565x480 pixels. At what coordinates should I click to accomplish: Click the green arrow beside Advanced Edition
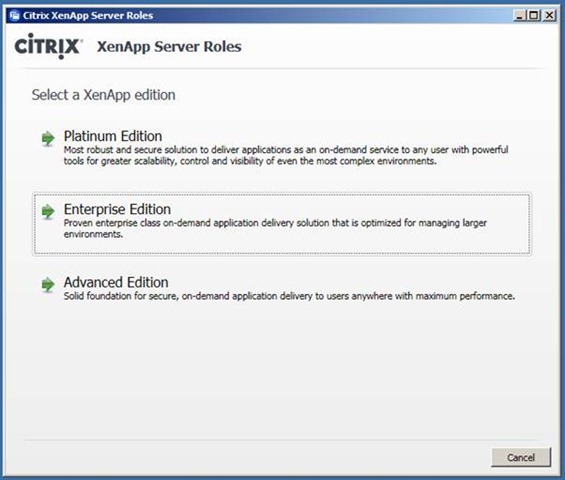coord(48,285)
